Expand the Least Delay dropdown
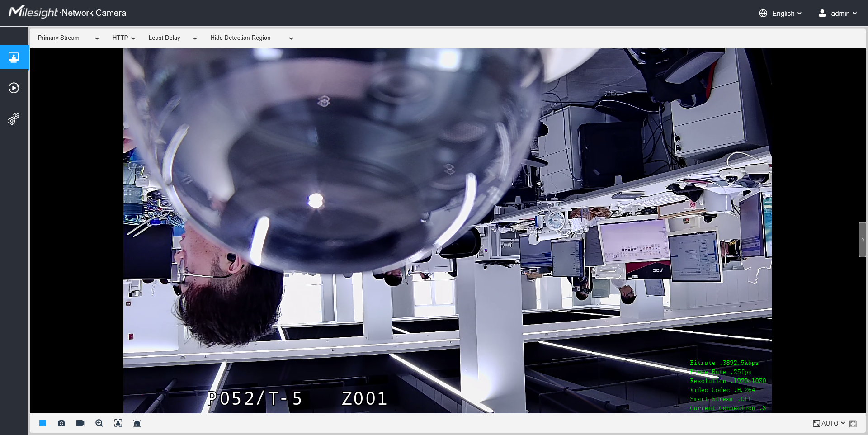 pyautogui.click(x=173, y=38)
